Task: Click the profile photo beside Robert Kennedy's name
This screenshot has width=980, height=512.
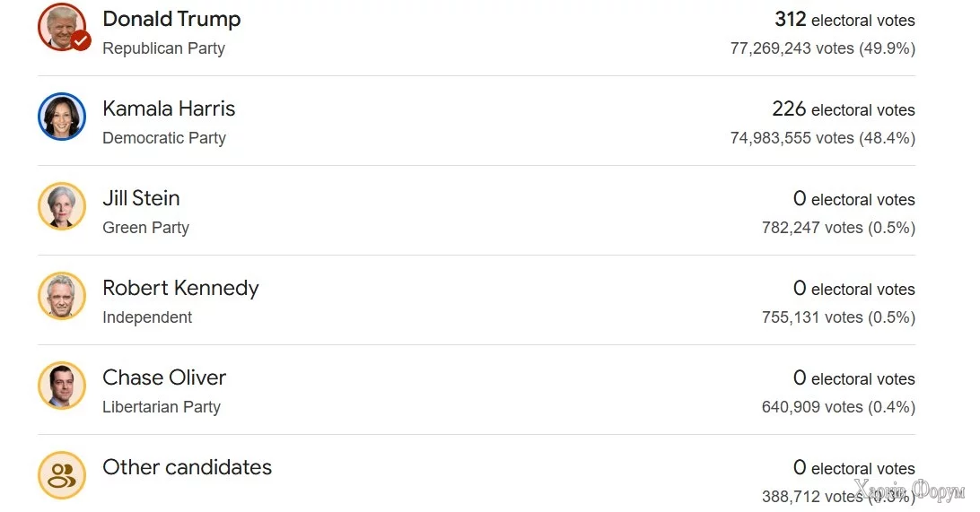Action: (x=62, y=296)
